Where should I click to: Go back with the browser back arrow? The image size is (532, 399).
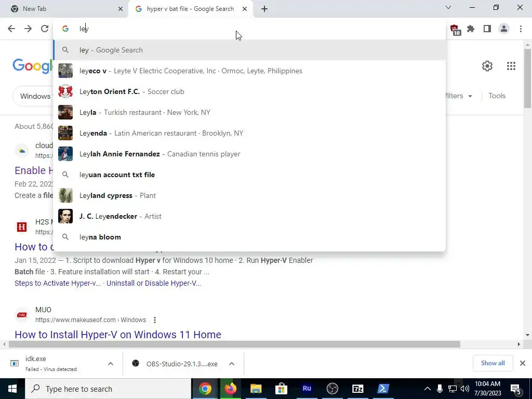click(11, 29)
